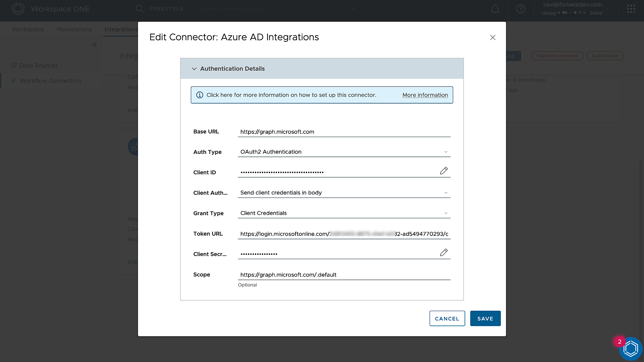The height and width of the screenshot is (362, 644).
Task: Open the notifications bell icon
Action: (x=495, y=9)
